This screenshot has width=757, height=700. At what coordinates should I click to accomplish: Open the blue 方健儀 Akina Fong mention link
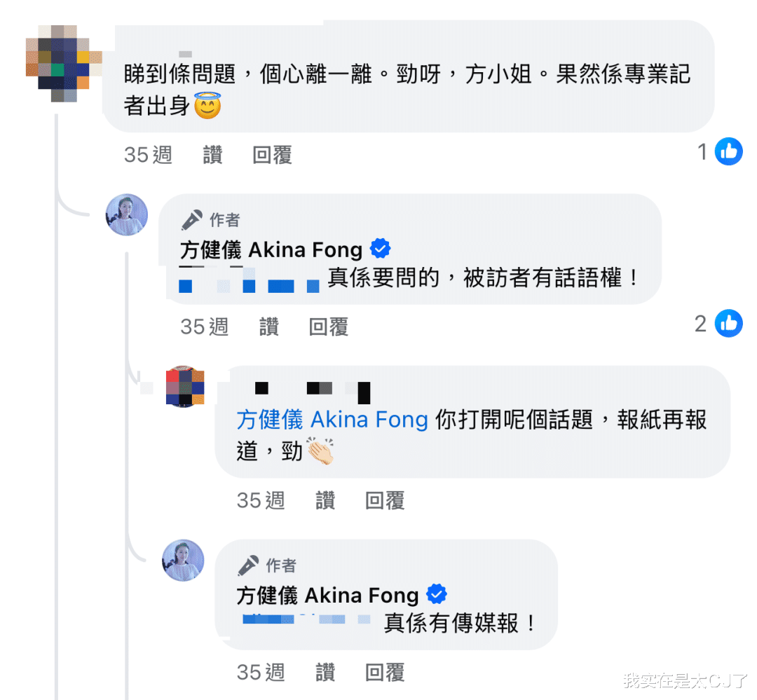tap(332, 420)
